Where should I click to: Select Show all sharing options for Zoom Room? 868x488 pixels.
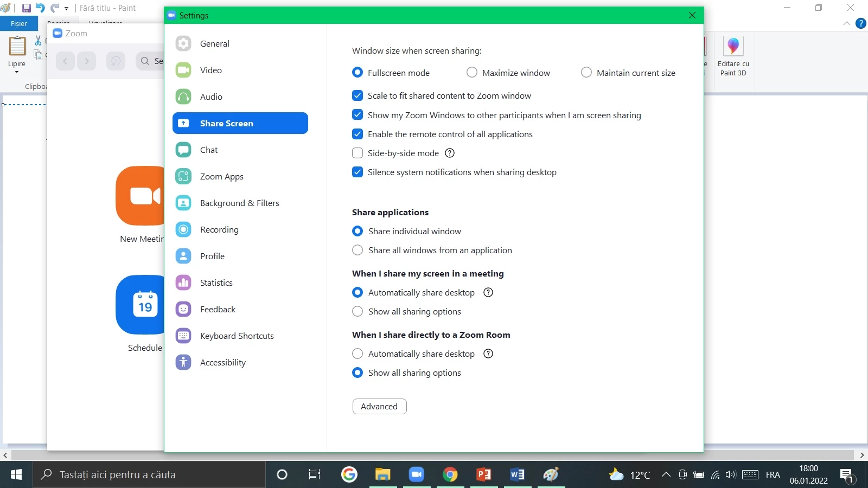tap(358, 373)
